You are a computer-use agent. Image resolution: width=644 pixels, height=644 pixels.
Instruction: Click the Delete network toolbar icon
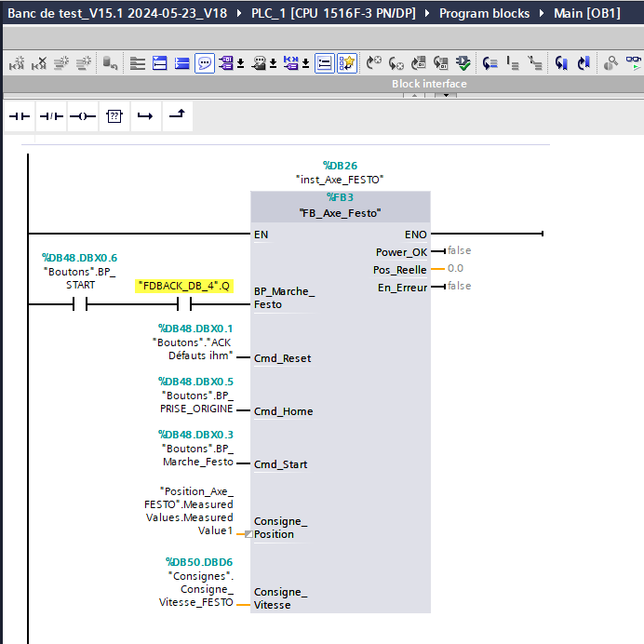click(x=39, y=63)
